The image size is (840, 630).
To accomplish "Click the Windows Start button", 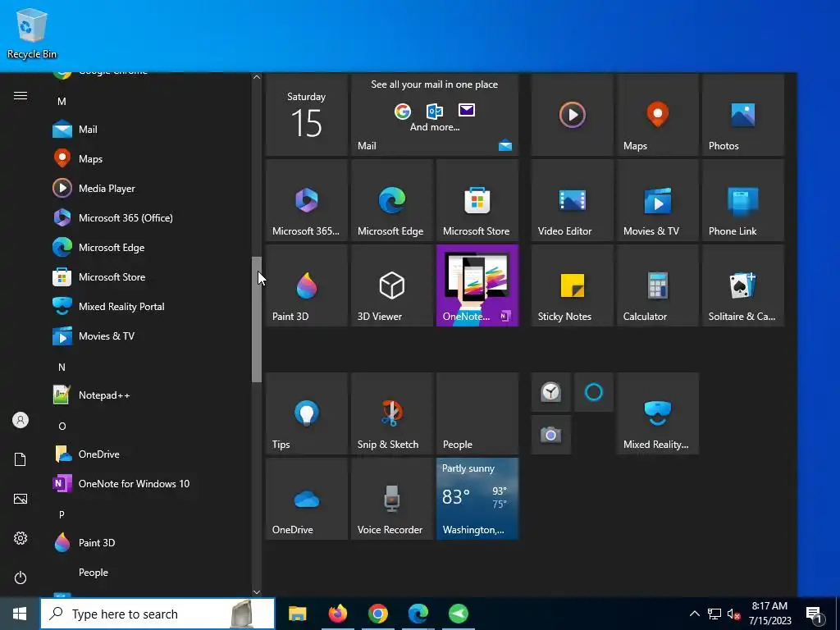I will 20,614.
